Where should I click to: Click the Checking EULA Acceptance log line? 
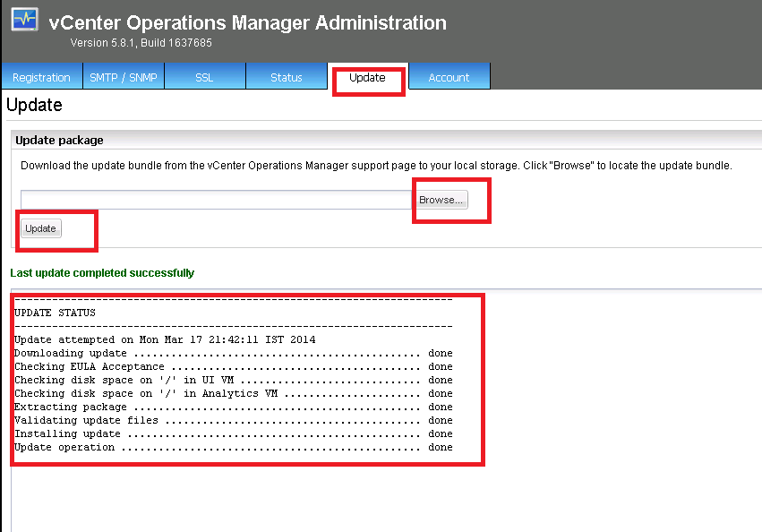pyautogui.click(x=233, y=367)
